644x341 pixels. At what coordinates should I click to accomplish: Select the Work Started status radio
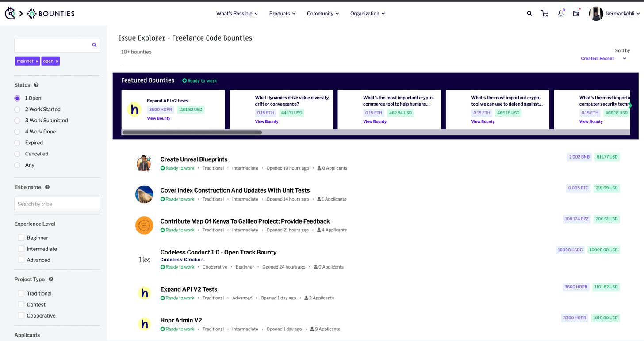click(x=17, y=110)
